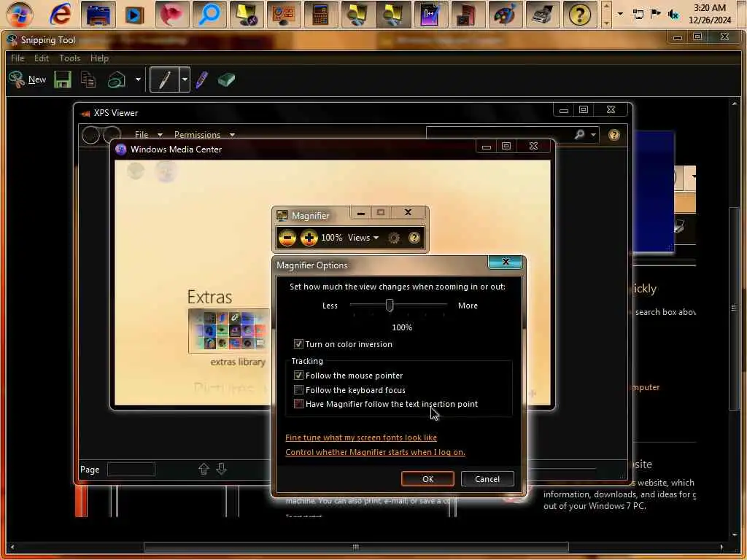Go to next page with down arrow
This screenshot has width=747, height=560.
[x=221, y=470]
